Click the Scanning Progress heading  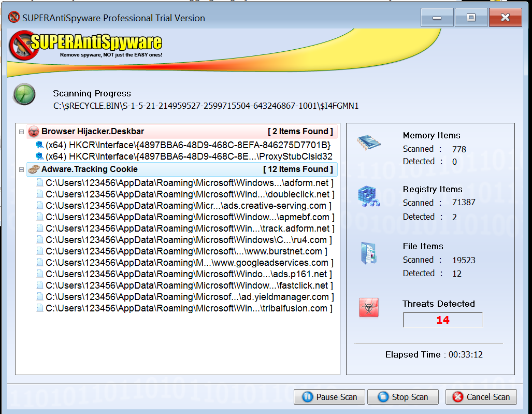(x=92, y=93)
